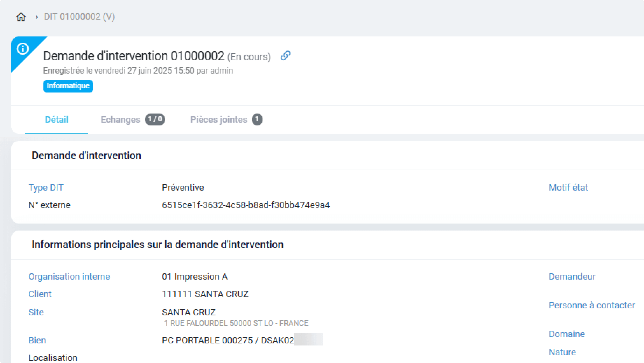Screen dimensions: 644x363
Task: Open the Site field link
Action: pos(36,313)
